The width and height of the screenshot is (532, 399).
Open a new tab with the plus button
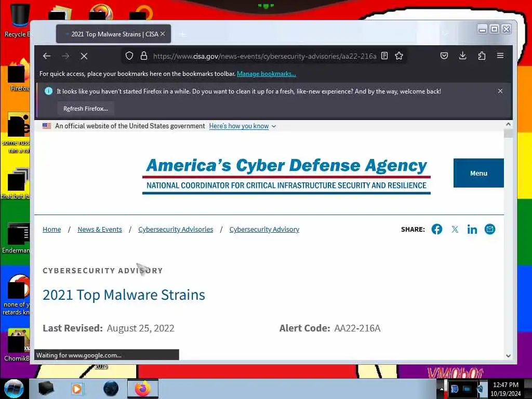(182, 34)
